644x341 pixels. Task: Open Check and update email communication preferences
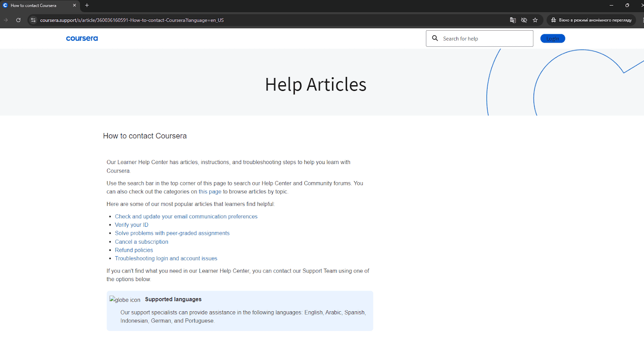(x=186, y=216)
